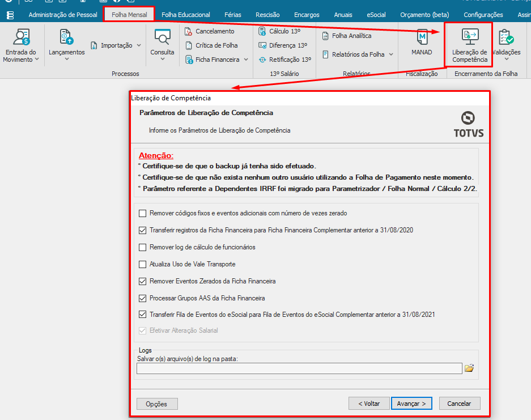Click the Importação icon
Viewport: 531px width, 420px height.
pyautogui.click(x=94, y=45)
